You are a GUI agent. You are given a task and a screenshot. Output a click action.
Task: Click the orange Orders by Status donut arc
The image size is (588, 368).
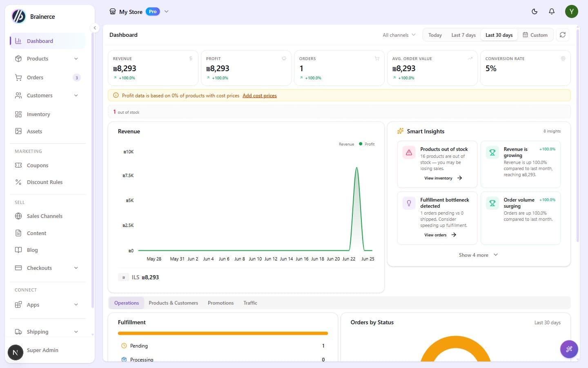tap(456, 343)
